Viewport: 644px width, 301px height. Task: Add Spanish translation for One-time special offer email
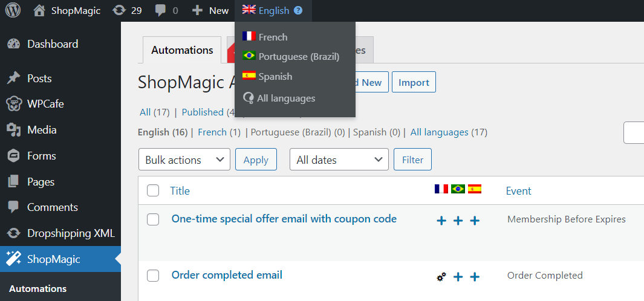coord(475,221)
